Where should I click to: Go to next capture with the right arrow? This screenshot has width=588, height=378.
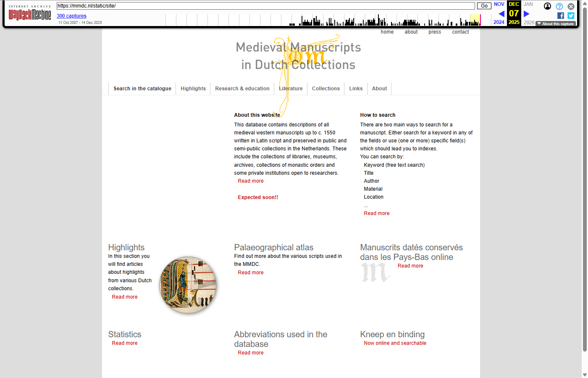click(526, 13)
